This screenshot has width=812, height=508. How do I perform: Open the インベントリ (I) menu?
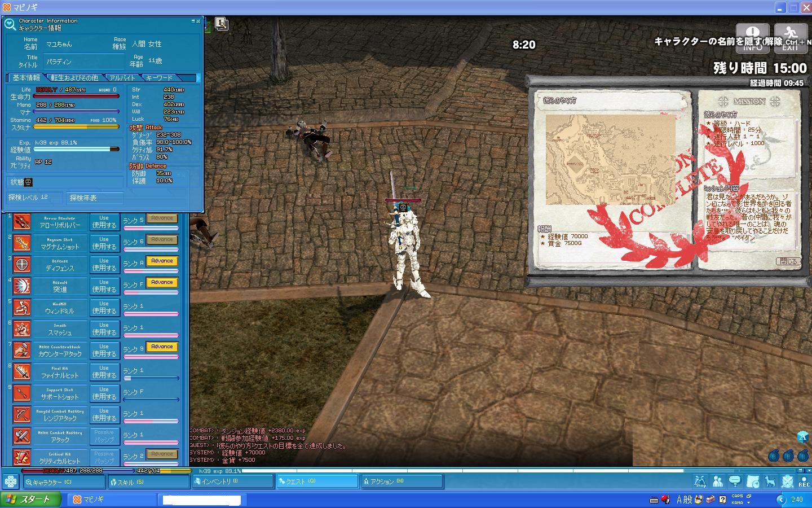(x=233, y=481)
